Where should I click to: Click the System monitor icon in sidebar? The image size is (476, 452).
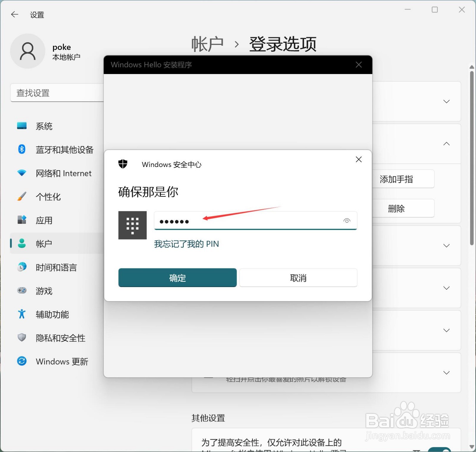(22, 126)
